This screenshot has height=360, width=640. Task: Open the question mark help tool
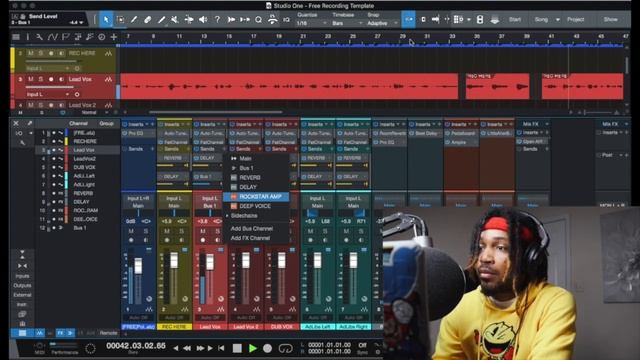[x=217, y=20]
